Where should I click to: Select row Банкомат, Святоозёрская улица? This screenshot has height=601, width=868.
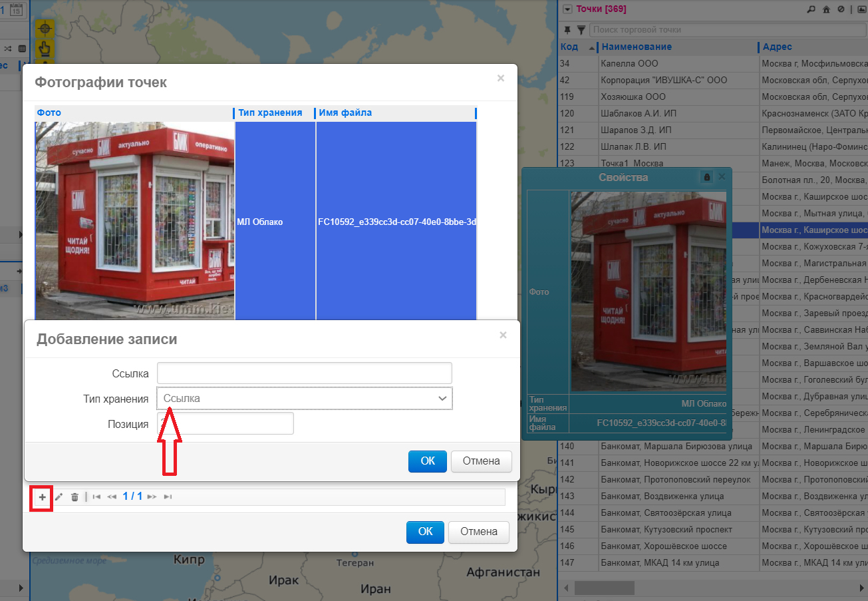(713, 512)
